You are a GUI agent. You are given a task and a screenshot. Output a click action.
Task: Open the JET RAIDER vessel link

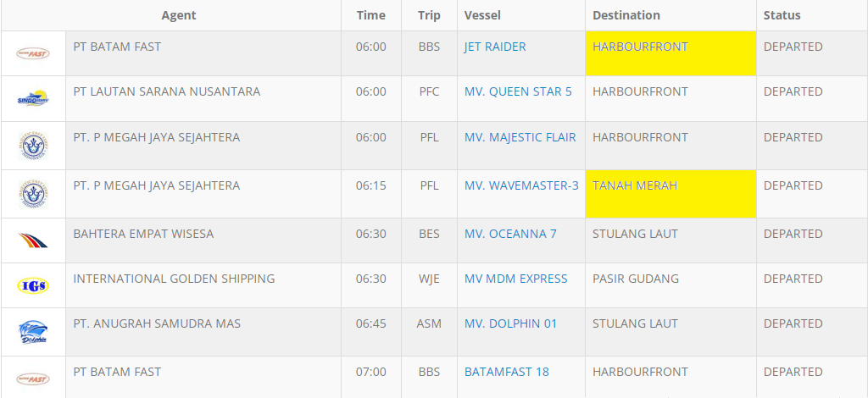tap(495, 47)
